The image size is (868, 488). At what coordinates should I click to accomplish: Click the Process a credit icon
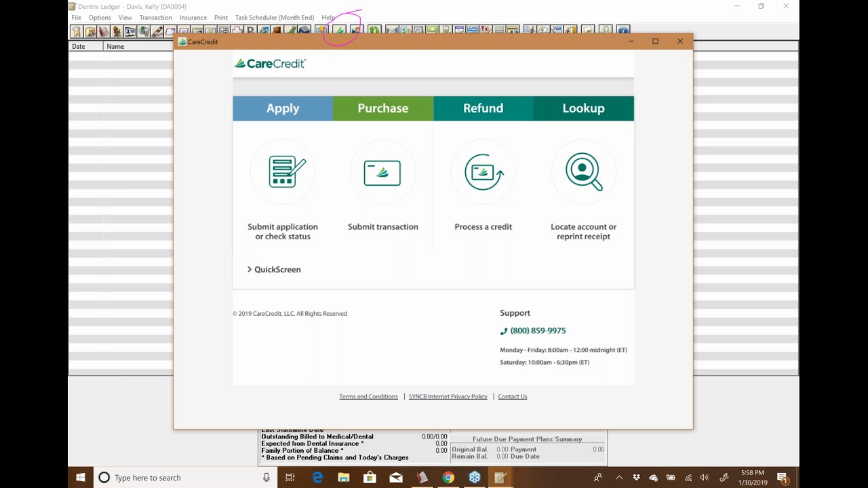483,171
